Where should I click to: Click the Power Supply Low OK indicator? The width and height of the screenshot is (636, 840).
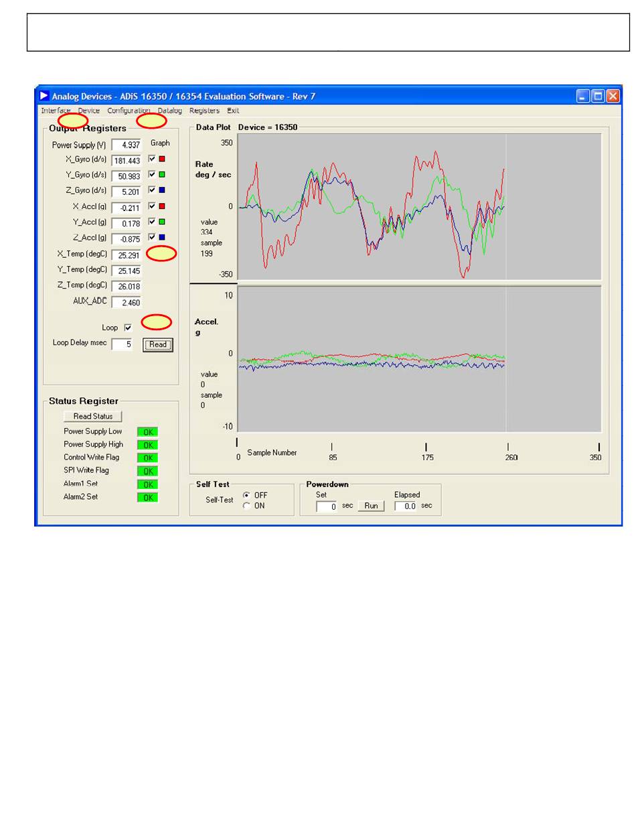tap(148, 431)
